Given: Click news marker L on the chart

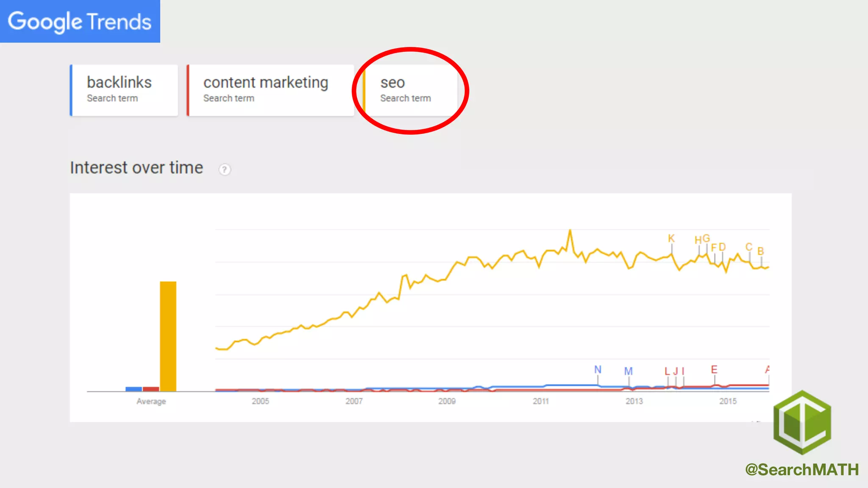Looking at the screenshot, I should click(x=667, y=372).
